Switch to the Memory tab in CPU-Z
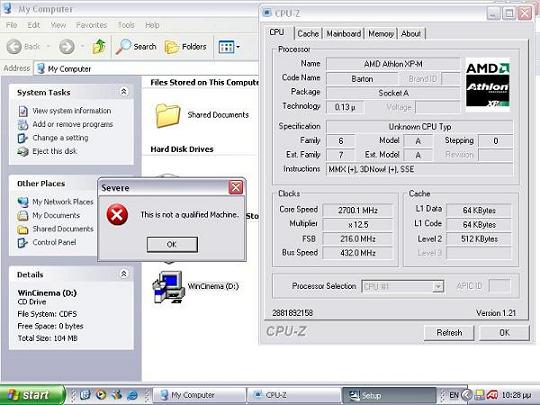 point(381,34)
